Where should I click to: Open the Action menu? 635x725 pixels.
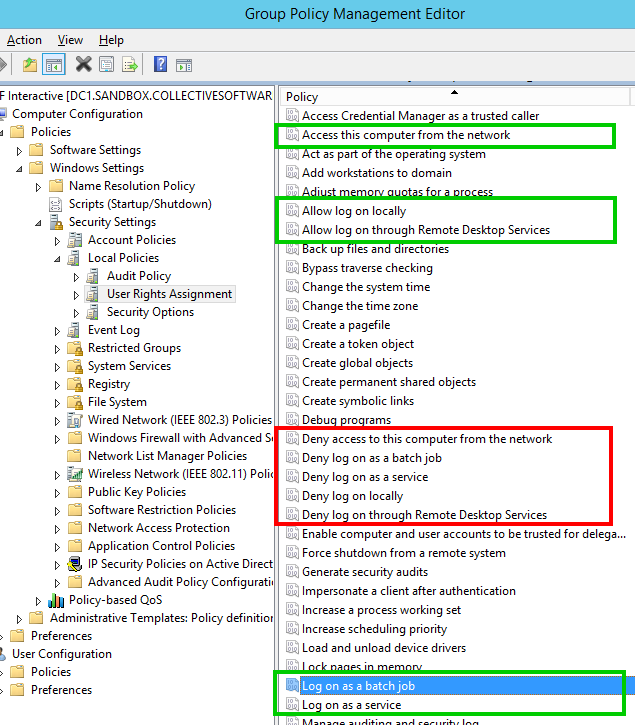[24, 40]
